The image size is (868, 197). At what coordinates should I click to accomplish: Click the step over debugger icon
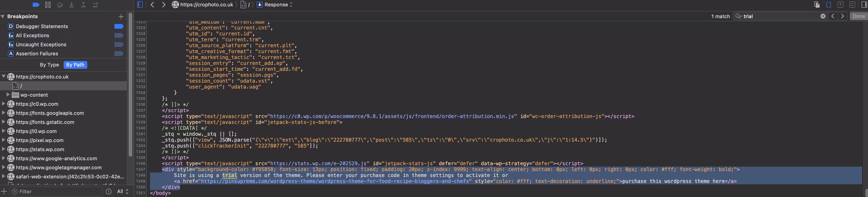(x=60, y=5)
